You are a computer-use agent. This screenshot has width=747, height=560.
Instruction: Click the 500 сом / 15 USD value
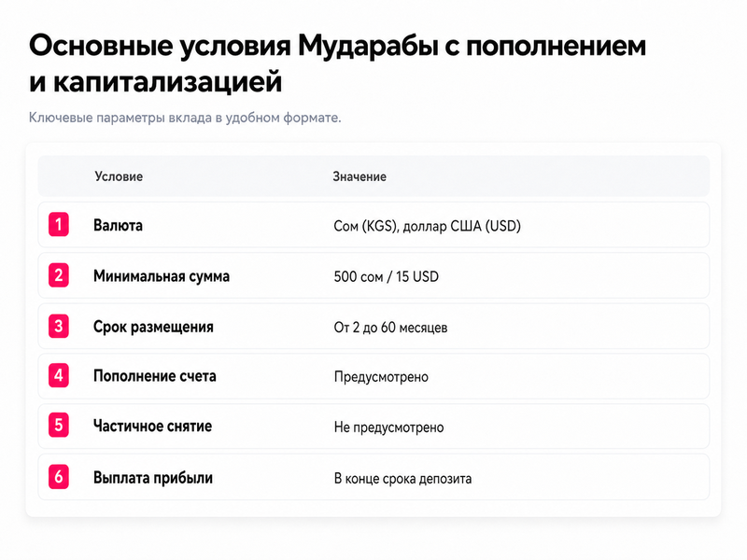click(386, 276)
